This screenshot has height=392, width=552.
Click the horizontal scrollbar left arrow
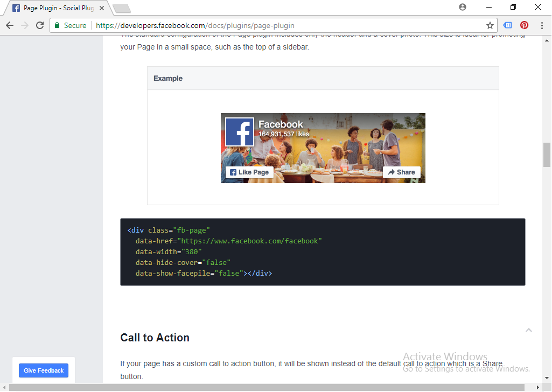tap(4, 388)
